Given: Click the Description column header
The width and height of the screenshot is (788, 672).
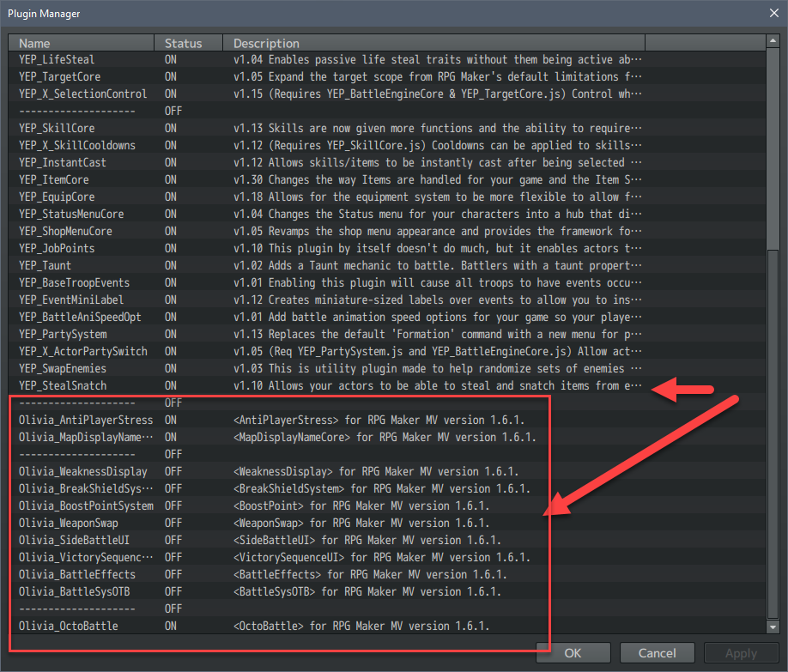Looking at the screenshot, I should (x=433, y=43).
